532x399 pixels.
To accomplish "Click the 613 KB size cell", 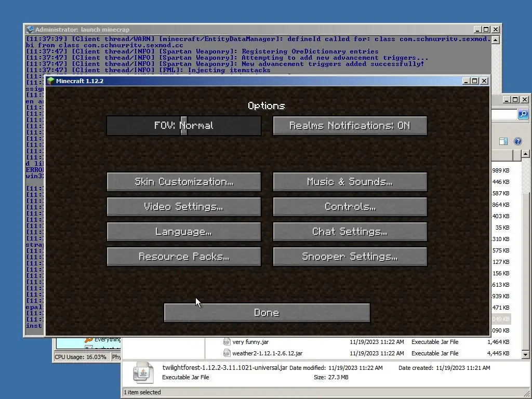I will tap(501, 285).
